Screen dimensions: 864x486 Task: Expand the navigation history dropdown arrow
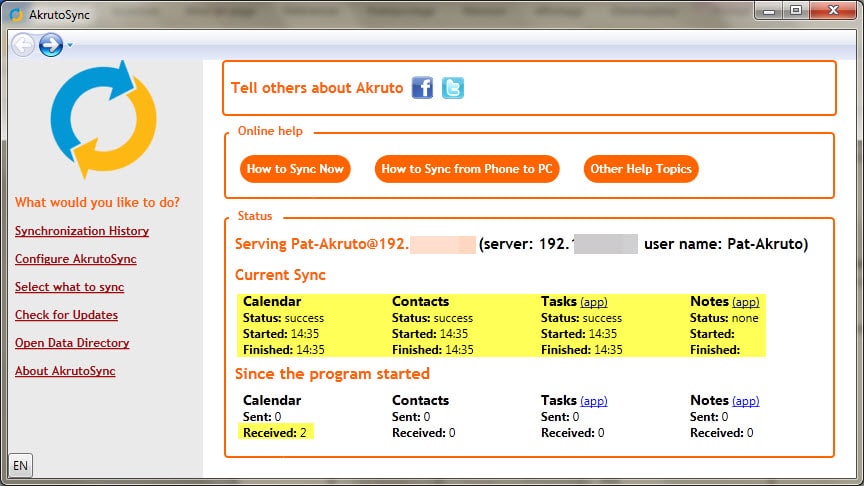[x=71, y=45]
